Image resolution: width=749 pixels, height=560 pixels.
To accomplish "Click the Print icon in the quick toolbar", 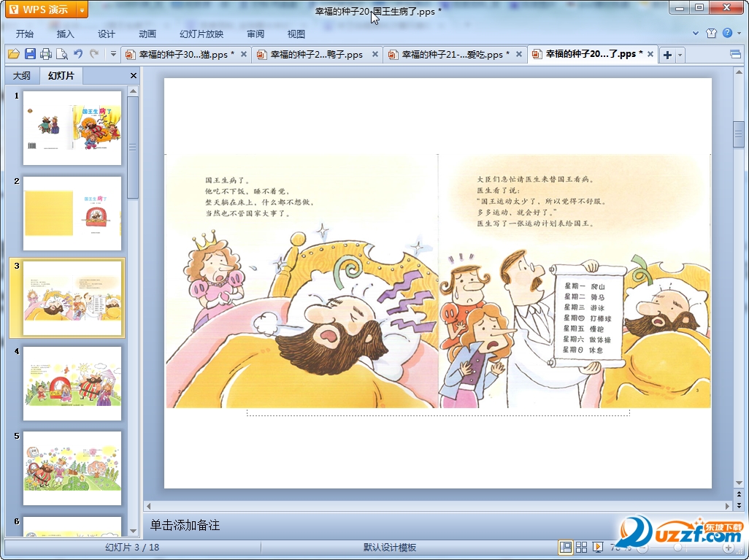I will tap(46, 54).
